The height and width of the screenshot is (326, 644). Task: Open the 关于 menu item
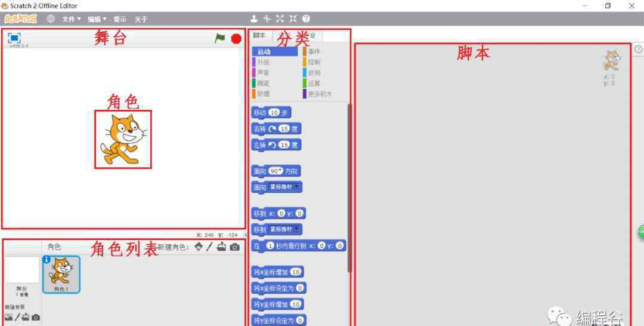pyautogui.click(x=141, y=19)
